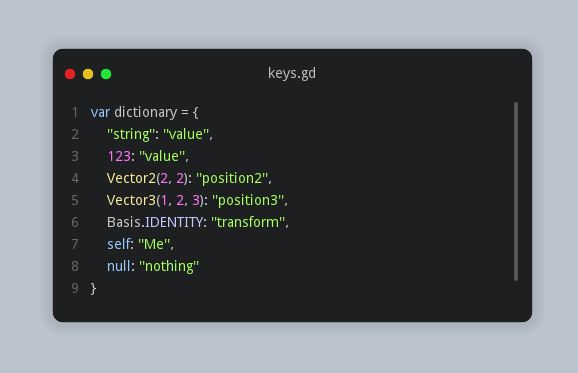Click the word dictionary on line 1

click(x=146, y=112)
